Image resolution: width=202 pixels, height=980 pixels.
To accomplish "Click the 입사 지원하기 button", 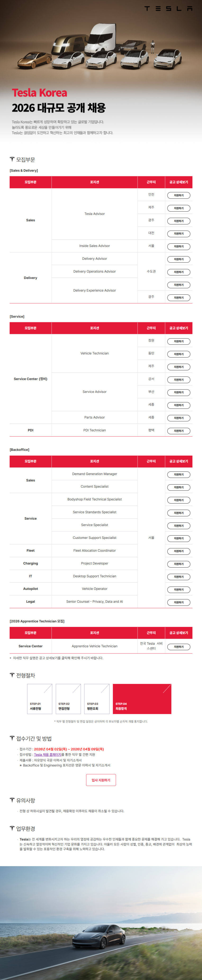I will tap(101, 780).
